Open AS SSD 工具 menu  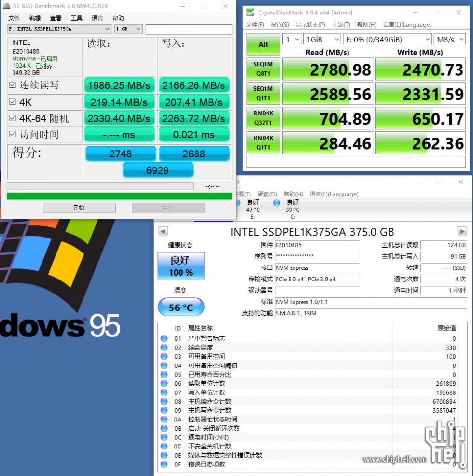77,18
